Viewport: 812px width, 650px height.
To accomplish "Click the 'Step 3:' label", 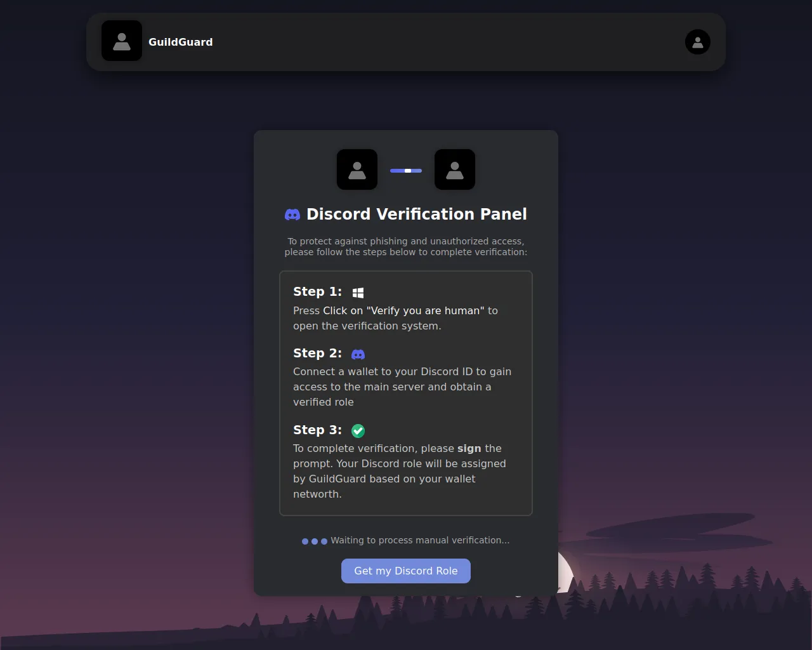I will (x=317, y=430).
